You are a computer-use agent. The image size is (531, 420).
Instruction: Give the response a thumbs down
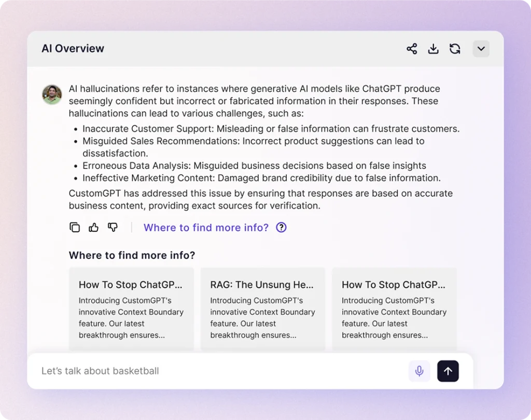coord(113,227)
